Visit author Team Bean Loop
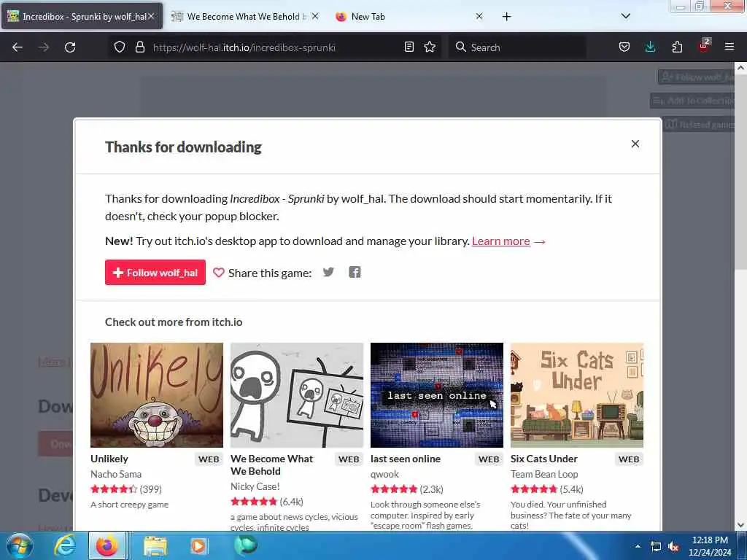Viewport: 747px width, 560px height. pos(544,474)
